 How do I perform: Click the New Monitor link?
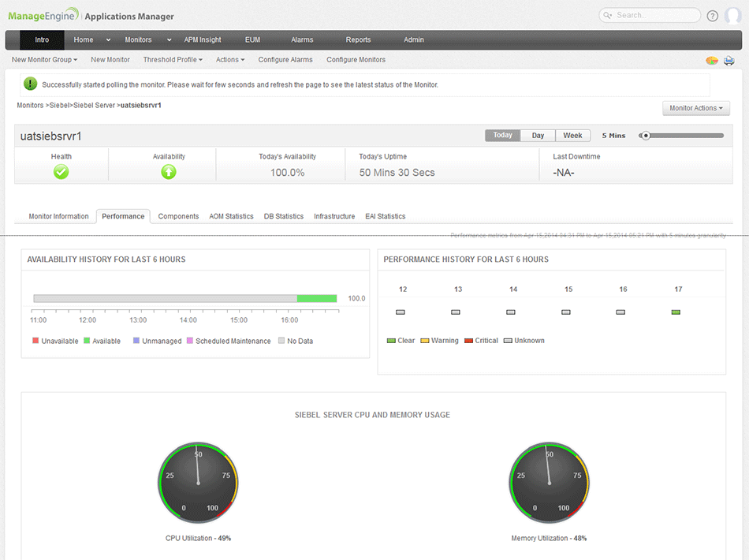pos(110,60)
